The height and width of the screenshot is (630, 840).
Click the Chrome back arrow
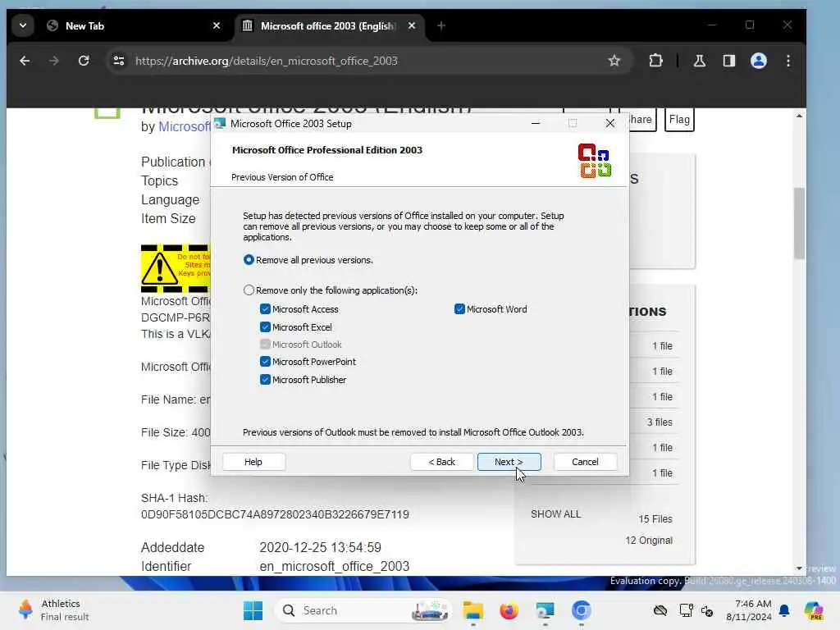[25, 61]
